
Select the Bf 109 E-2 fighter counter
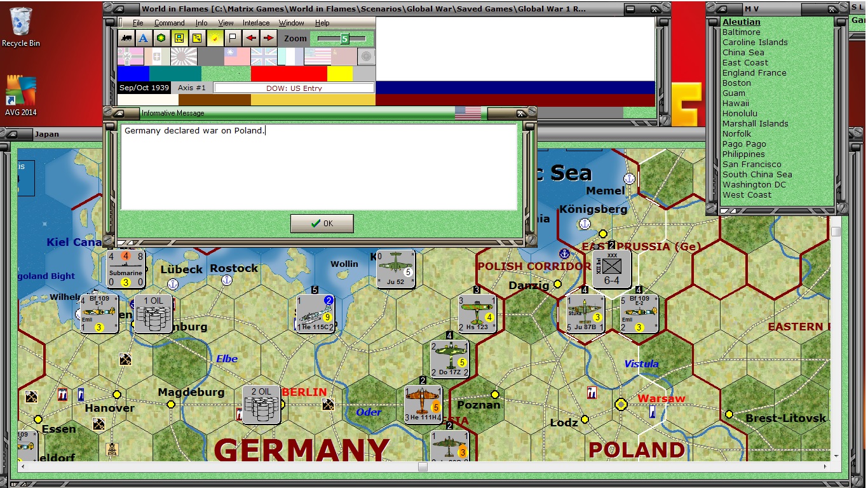639,313
